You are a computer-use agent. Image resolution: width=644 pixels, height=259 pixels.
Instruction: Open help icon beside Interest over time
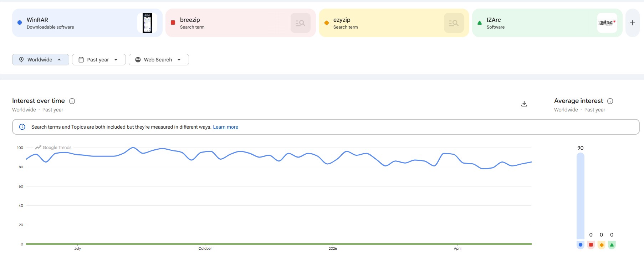[72, 101]
